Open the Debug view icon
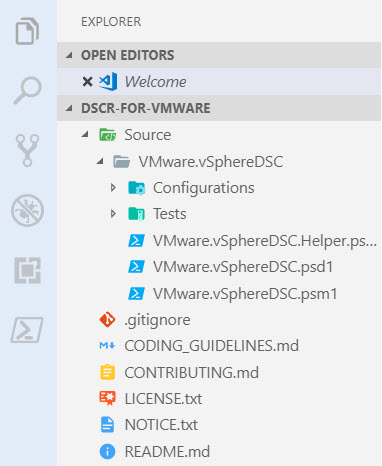The height and width of the screenshot is (466, 382). tap(27, 210)
